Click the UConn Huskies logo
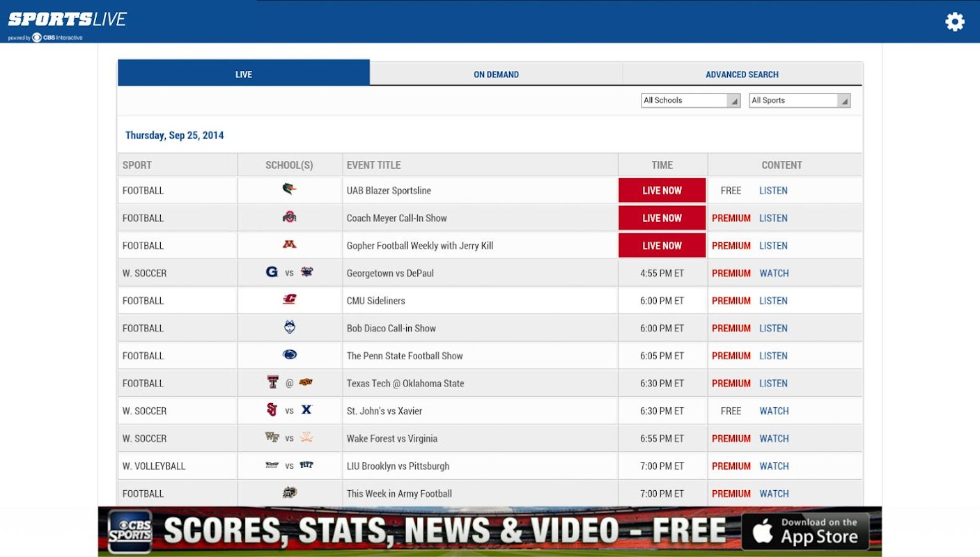 pos(290,327)
